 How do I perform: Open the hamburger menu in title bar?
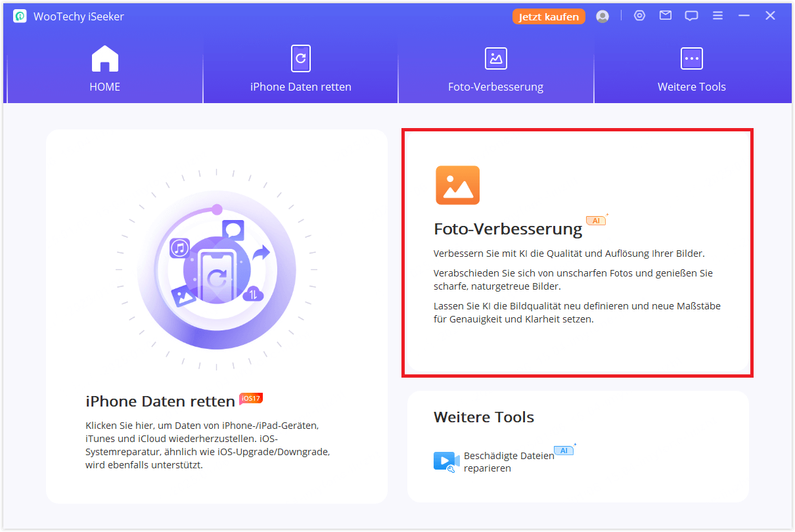click(x=717, y=16)
